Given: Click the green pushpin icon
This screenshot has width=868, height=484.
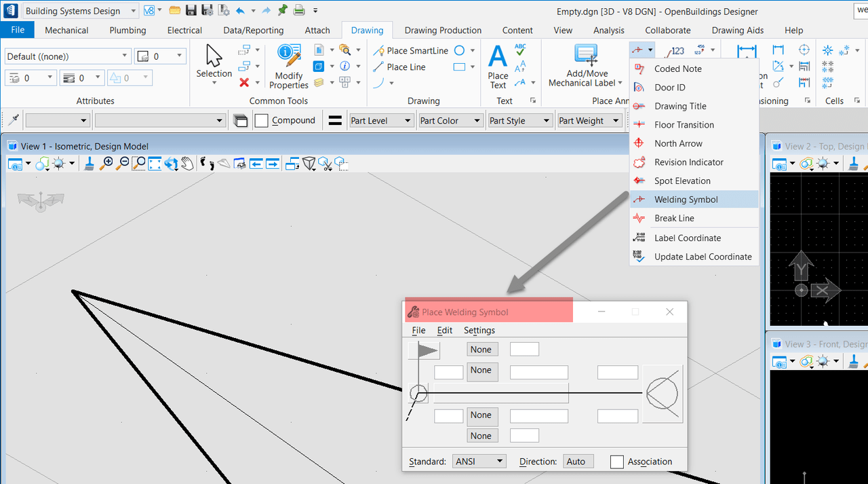Looking at the screenshot, I should (283, 11).
